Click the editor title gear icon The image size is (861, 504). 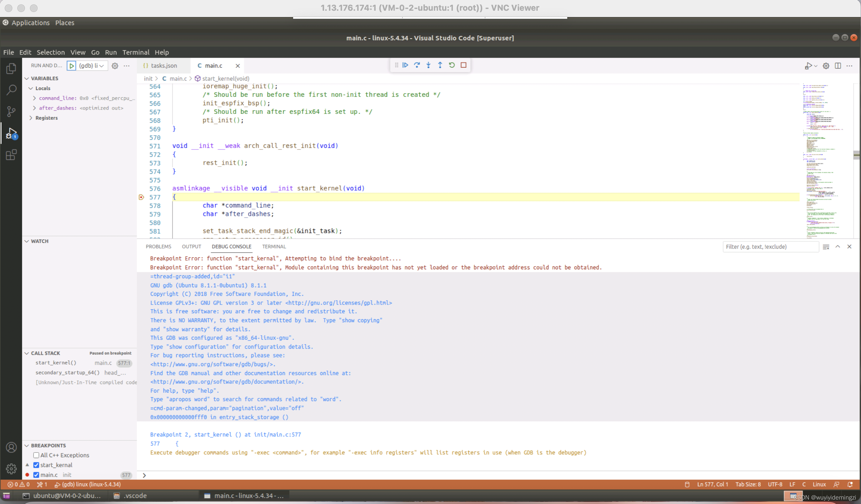826,66
